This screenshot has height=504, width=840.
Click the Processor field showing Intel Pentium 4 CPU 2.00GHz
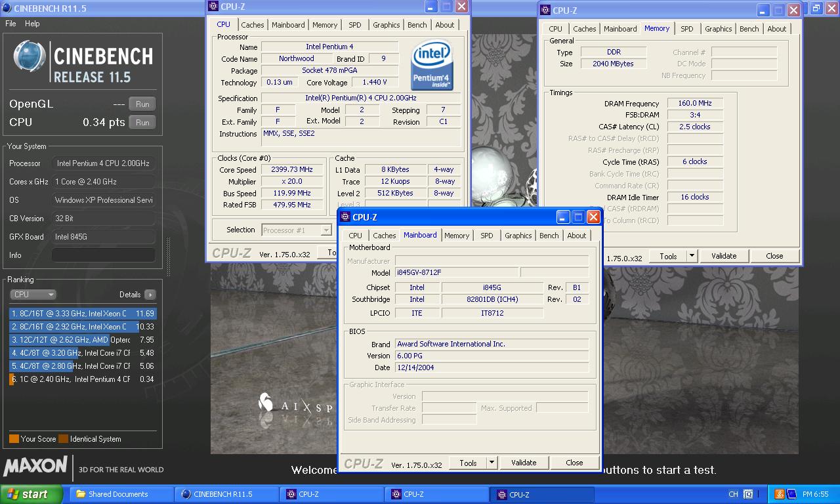tap(104, 163)
